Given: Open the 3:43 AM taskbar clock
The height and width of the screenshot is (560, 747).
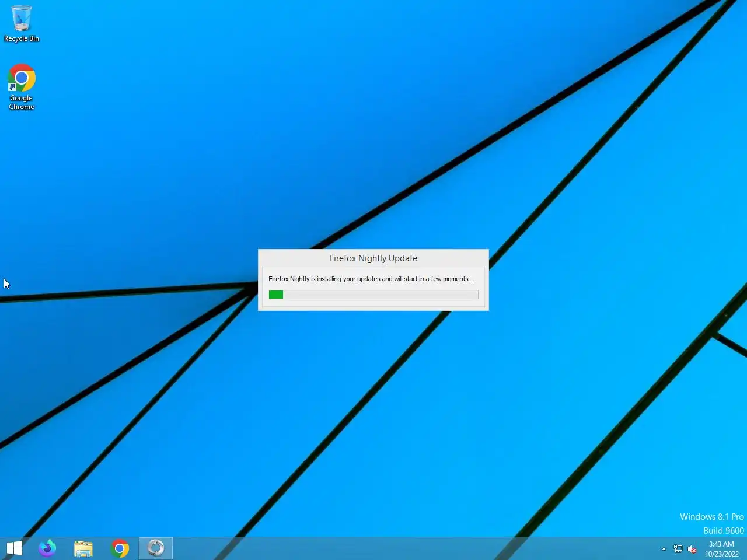Looking at the screenshot, I should 721,549.
